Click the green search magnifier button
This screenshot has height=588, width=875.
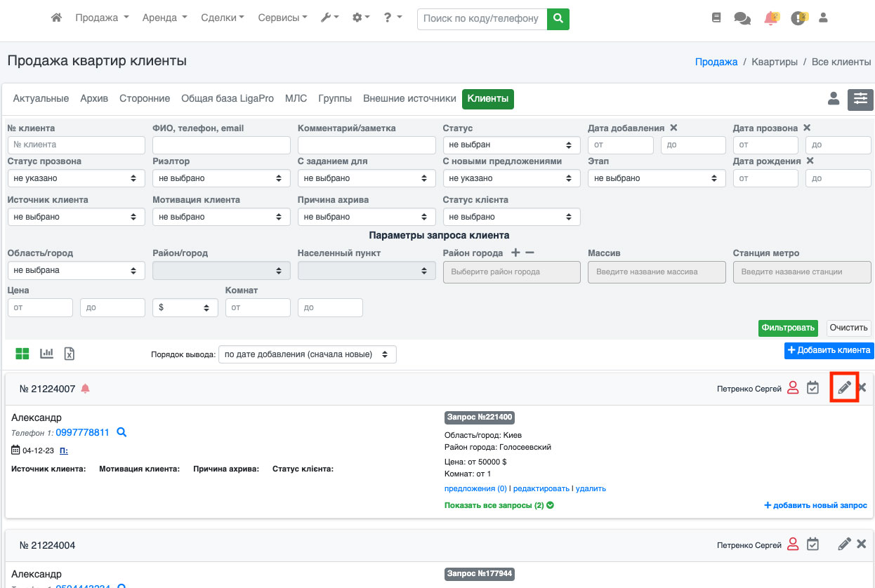pyautogui.click(x=558, y=19)
